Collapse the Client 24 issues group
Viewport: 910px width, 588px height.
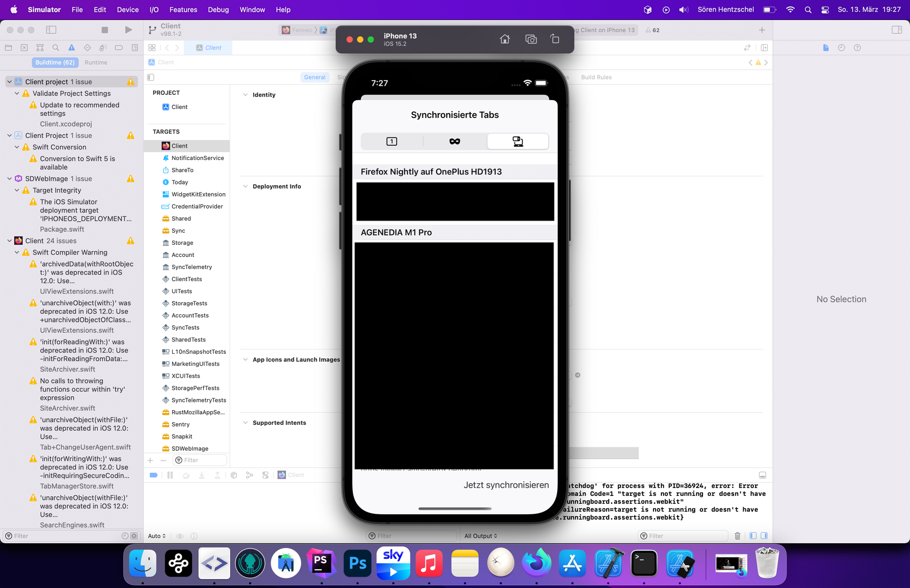9,241
